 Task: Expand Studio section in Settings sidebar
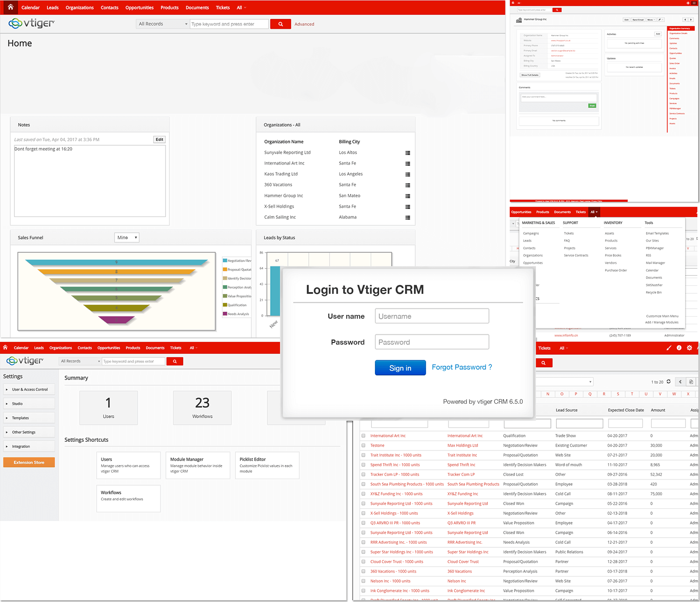click(x=29, y=404)
